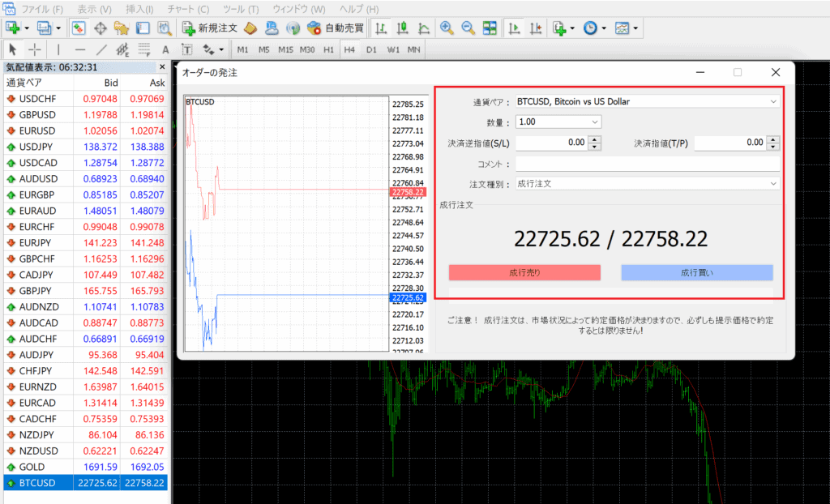
Task: Click the Templates chart icon
Action: 622,28
